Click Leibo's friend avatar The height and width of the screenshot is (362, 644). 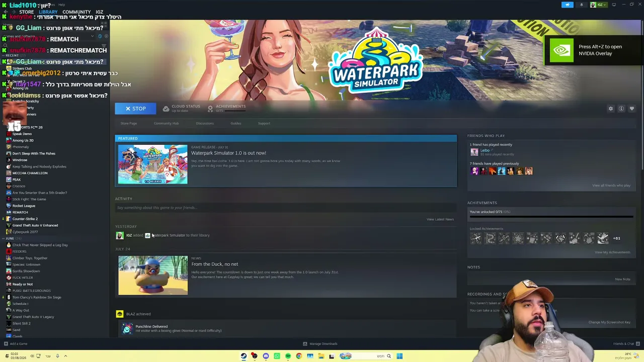[474, 152]
